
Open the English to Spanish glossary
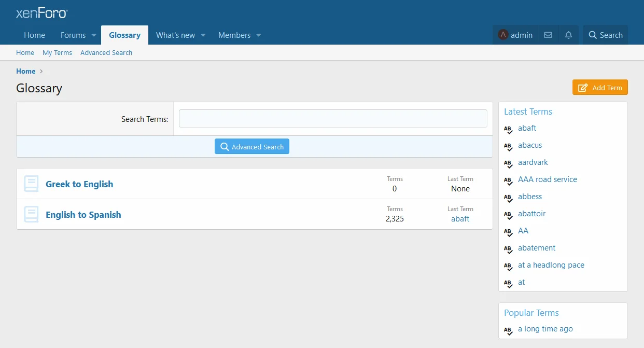coord(83,215)
